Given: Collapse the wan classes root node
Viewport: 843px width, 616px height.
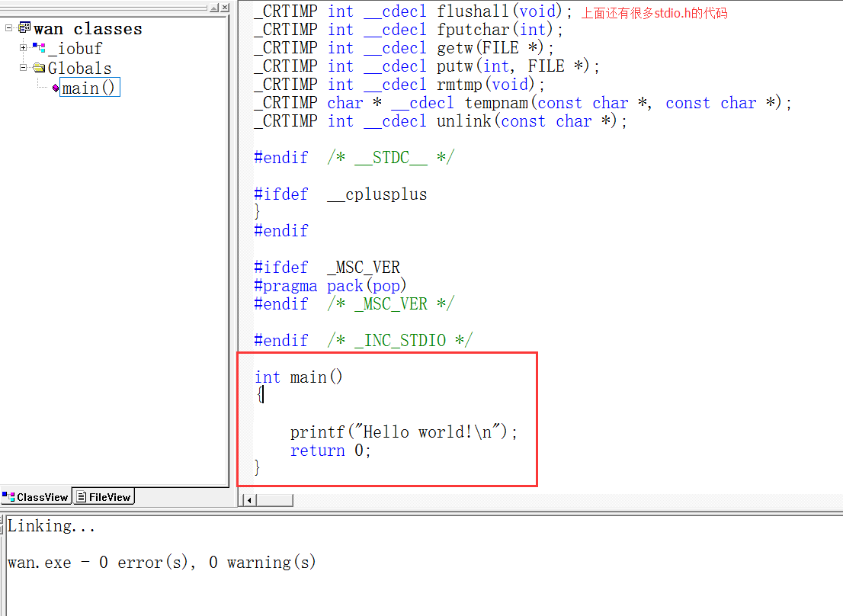Looking at the screenshot, I should click(8, 28).
